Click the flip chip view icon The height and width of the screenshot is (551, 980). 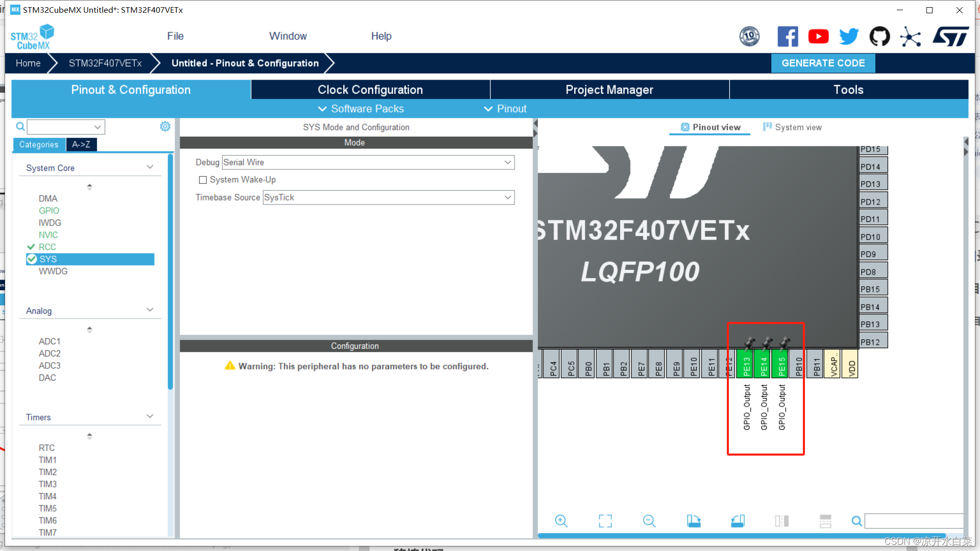(781, 521)
